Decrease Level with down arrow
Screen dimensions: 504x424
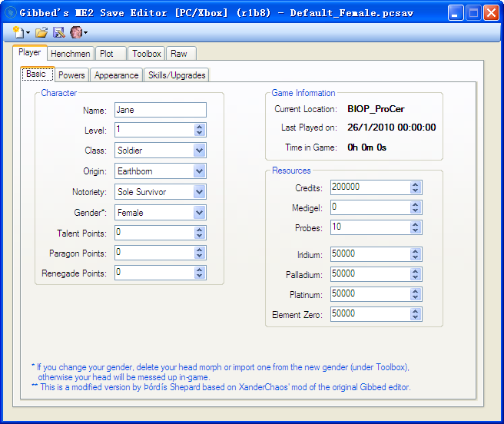[x=200, y=133]
